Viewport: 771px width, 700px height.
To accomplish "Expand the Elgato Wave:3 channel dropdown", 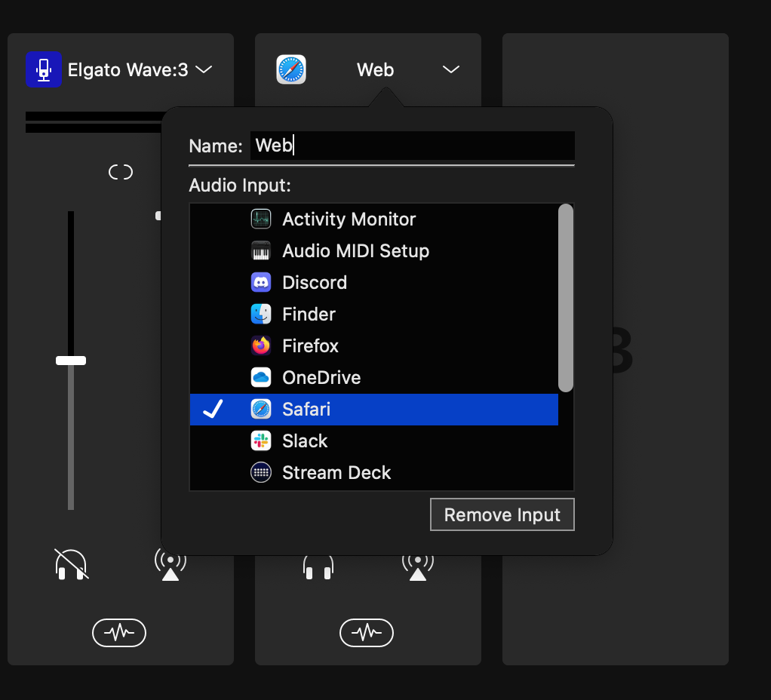I will (x=204, y=69).
